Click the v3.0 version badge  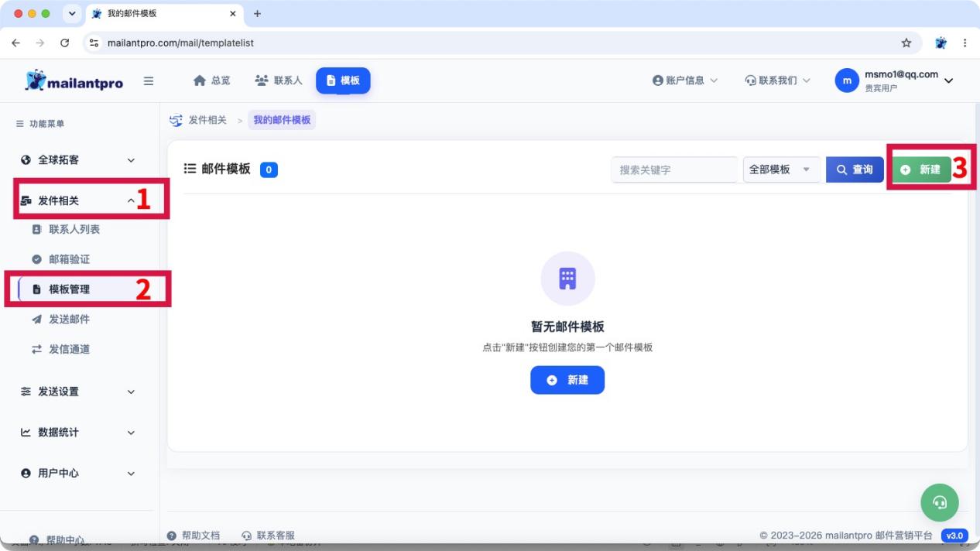954,536
